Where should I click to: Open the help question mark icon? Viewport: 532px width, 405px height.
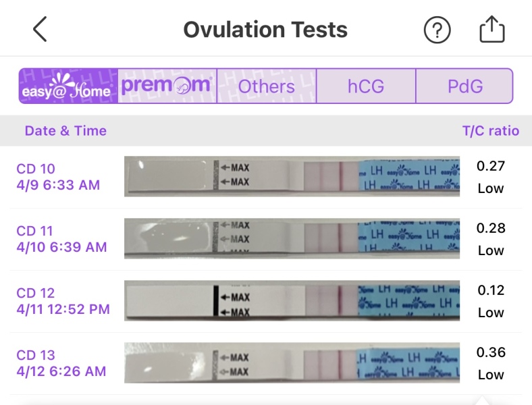[437, 30]
